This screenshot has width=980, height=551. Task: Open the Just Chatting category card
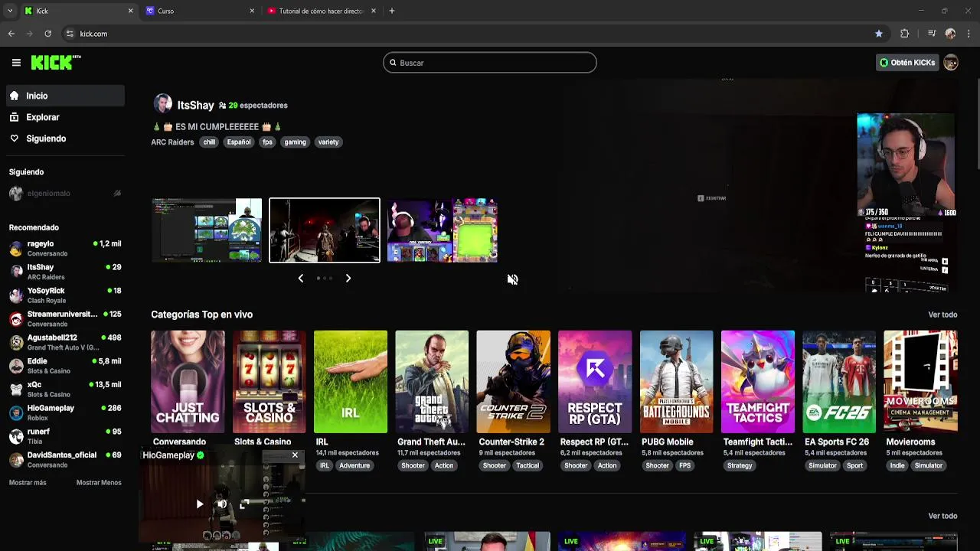188,382
